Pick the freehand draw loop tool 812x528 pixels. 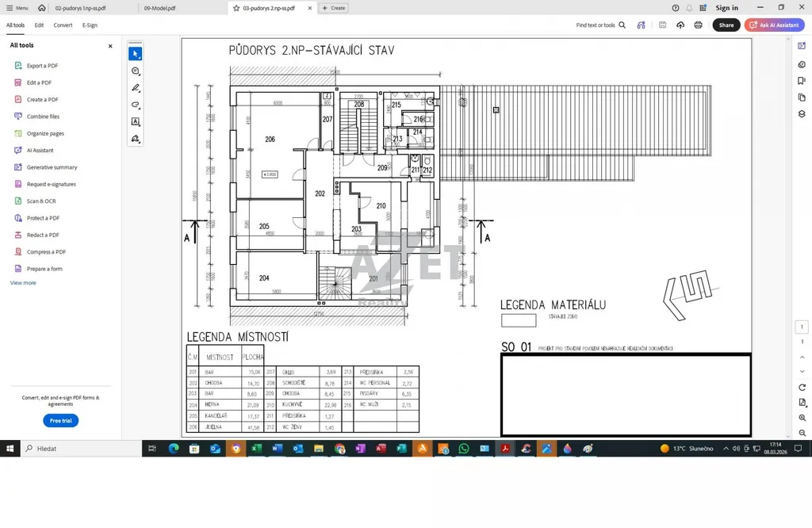tap(136, 105)
